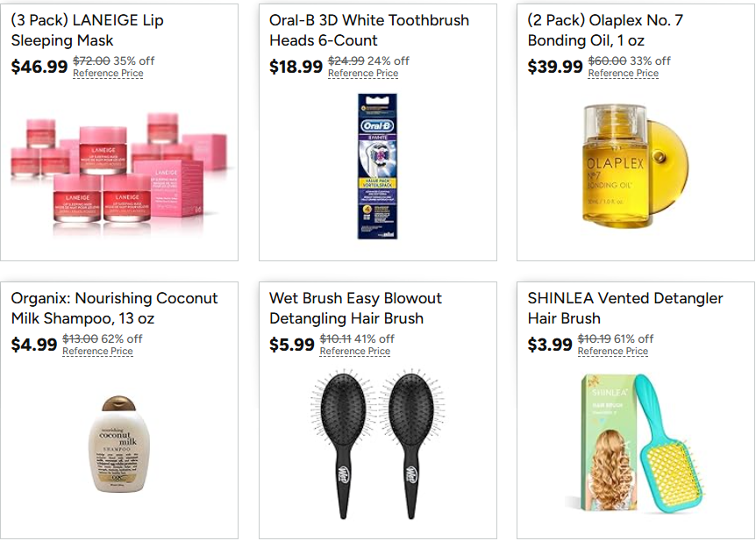Click the SHINLEA teal hair brush image

click(x=636, y=443)
